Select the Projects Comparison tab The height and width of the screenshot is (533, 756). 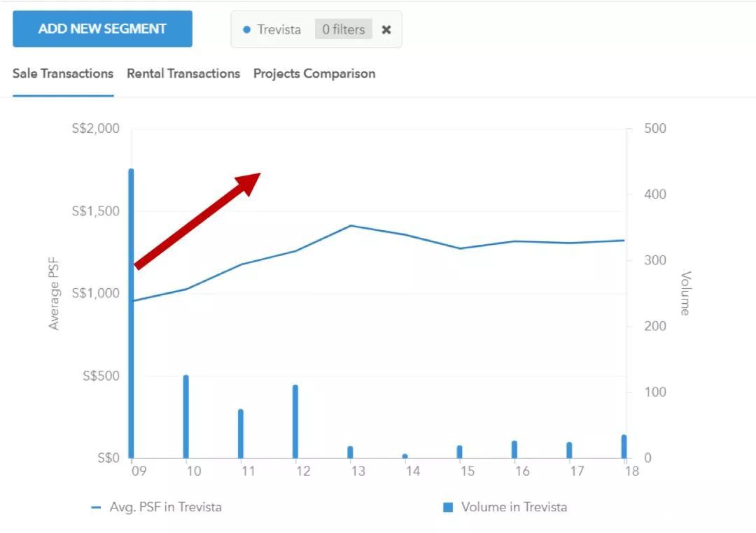point(314,73)
